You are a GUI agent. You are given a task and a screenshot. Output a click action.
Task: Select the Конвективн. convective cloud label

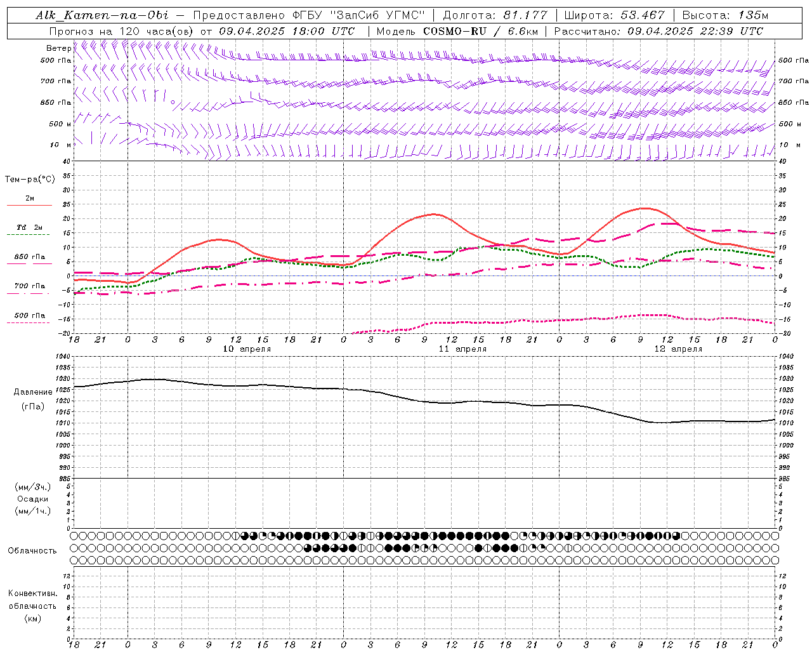point(32,594)
